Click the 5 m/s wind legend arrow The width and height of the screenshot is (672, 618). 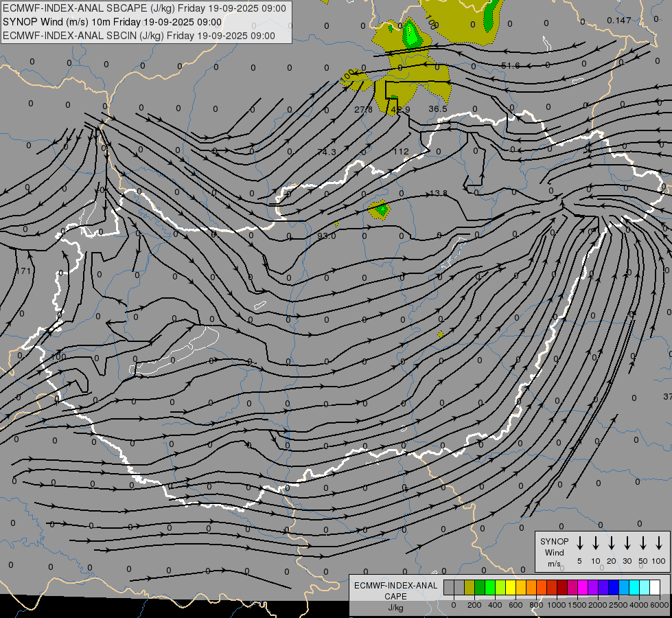pos(579,543)
